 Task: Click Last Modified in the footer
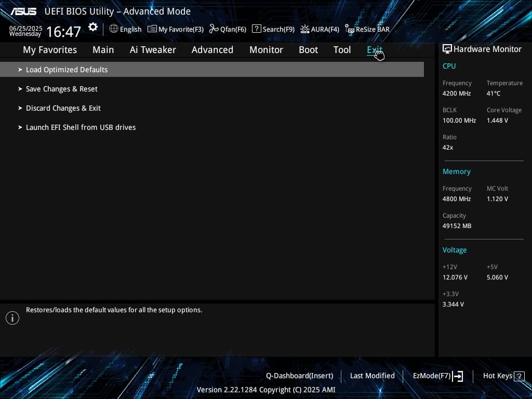372,376
